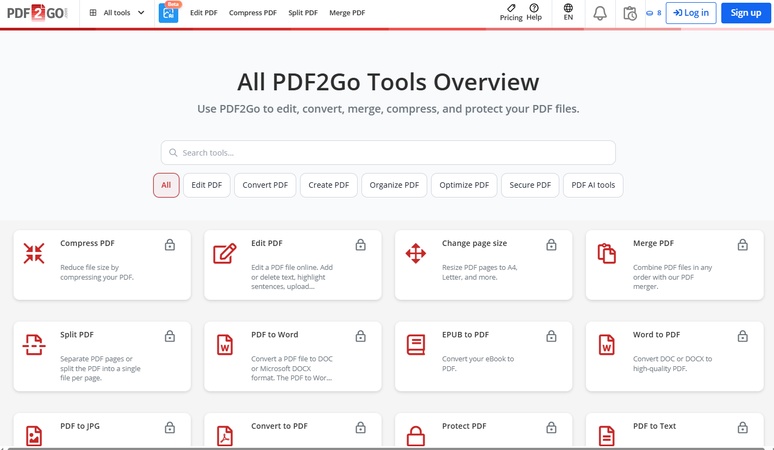This screenshot has height=450, width=774.
Task: Click the PDF to Word document icon
Action: pyautogui.click(x=225, y=345)
